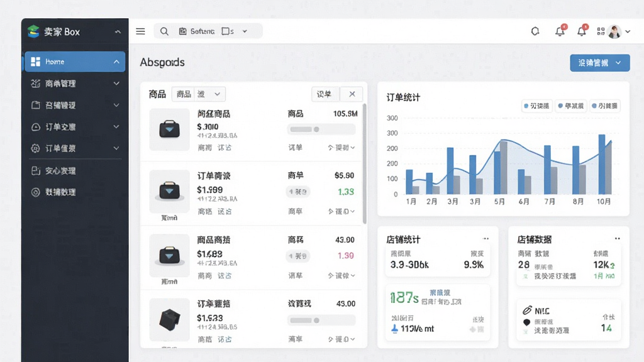Toggle the pill switch in the $1.683 row
644x362 pixels.
tap(297, 256)
